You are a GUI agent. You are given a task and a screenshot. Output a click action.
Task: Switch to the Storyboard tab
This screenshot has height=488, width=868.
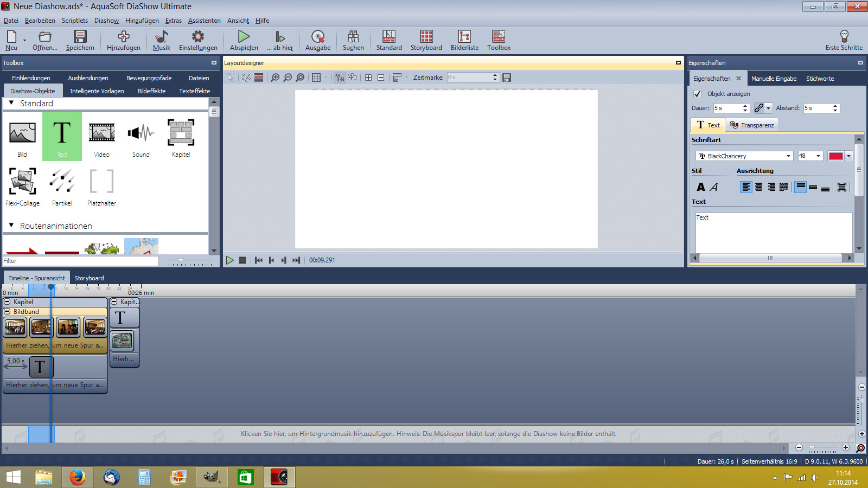pyautogui.click(x=89, y=278)
